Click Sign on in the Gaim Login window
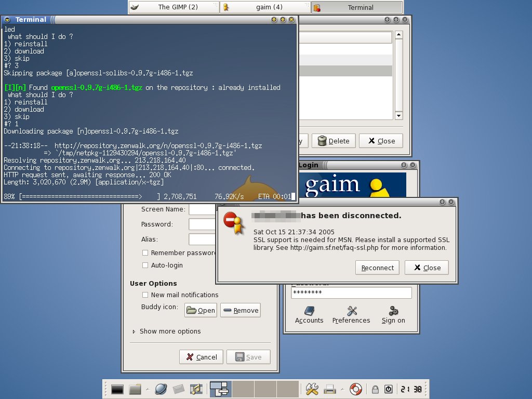 click(x=393, y=315)
